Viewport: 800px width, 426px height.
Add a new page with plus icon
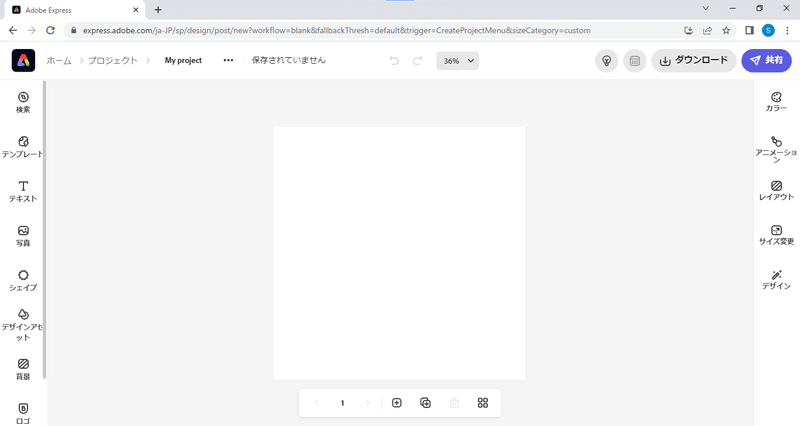pos(396,403)
